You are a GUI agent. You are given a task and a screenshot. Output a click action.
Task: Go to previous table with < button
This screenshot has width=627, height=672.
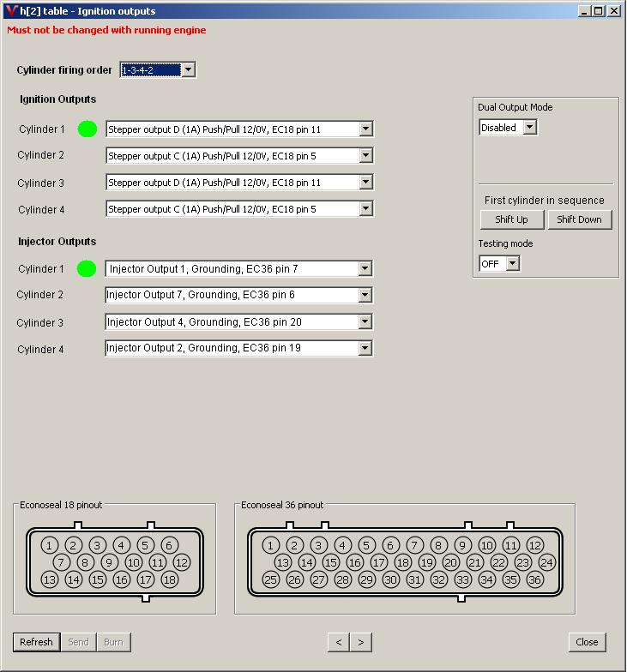pyautogui.click(x=339, y=642)
